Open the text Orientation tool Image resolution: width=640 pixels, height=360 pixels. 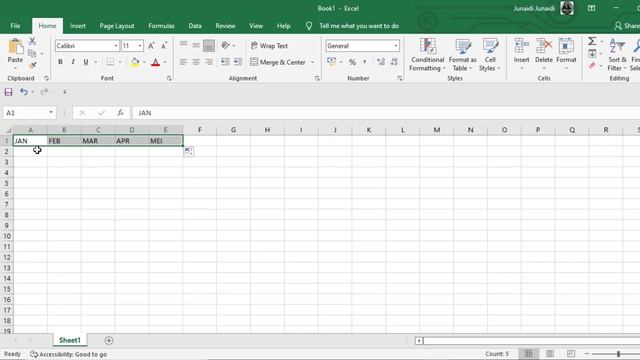[x=225, y=45]
